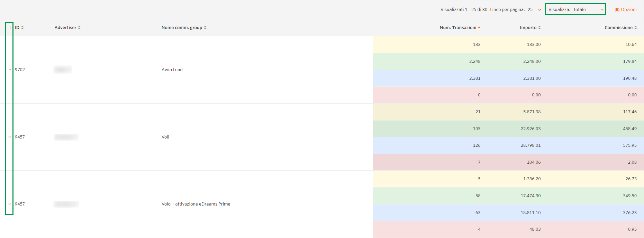
Task: Click the expand-all chevron in table header
Action: (10, 28)
